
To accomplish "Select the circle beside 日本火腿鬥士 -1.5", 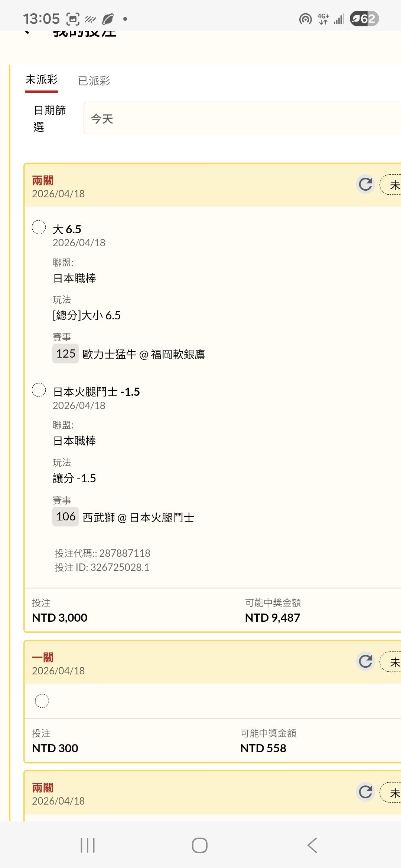I will click(39, 390).
